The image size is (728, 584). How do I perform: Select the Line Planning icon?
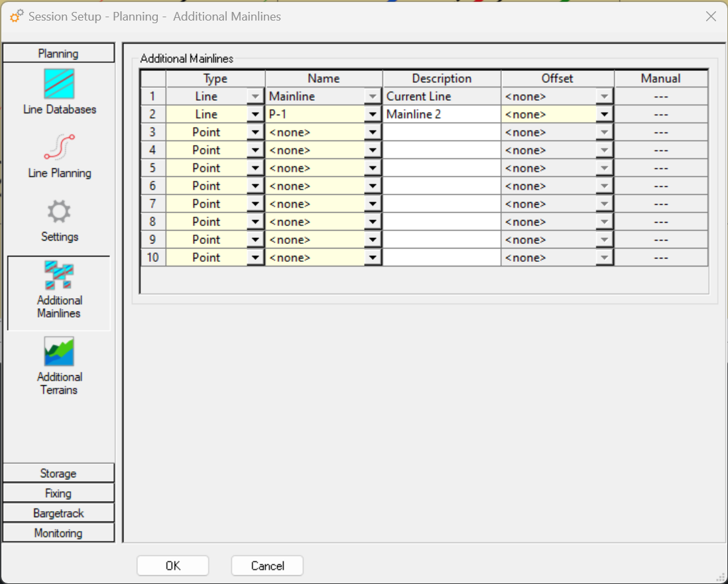[x=59, y=148]
